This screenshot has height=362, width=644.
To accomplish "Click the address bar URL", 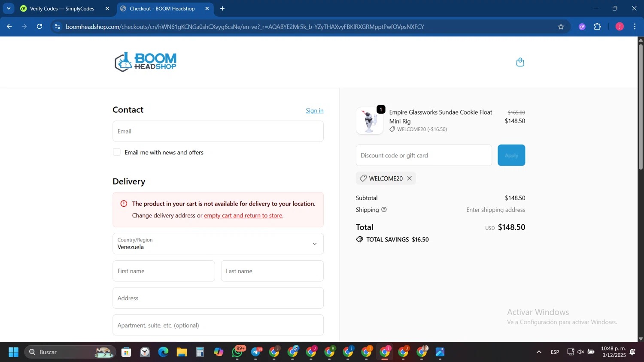I will click(x=245, y=27).
